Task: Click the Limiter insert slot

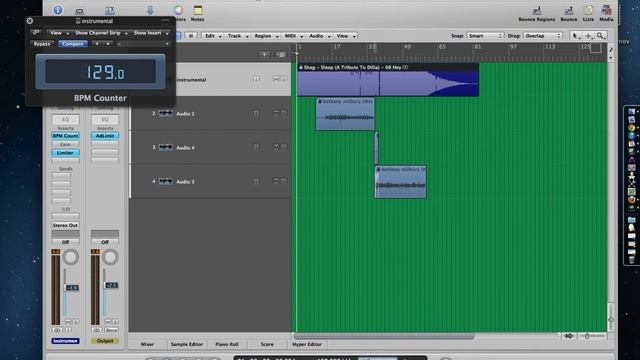Action: point(65,153)
